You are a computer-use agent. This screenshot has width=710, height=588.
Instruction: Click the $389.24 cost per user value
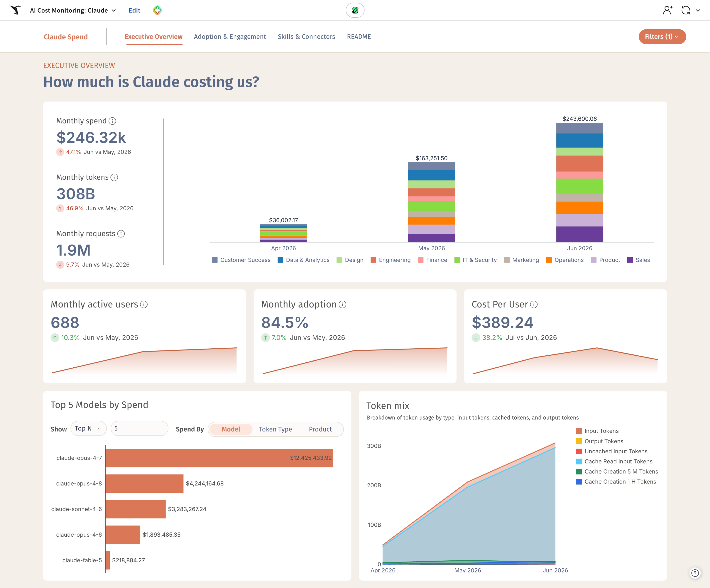(x=502, y=323)
